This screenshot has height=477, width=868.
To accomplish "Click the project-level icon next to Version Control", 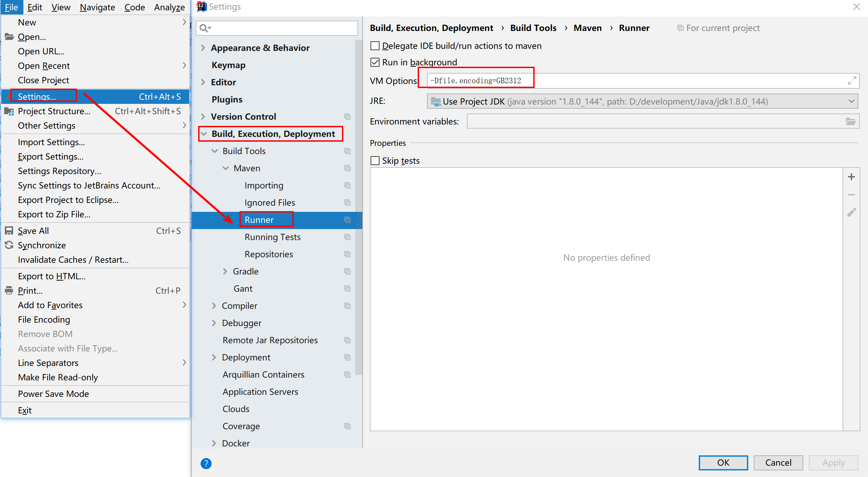I will (x=347, y=117).
